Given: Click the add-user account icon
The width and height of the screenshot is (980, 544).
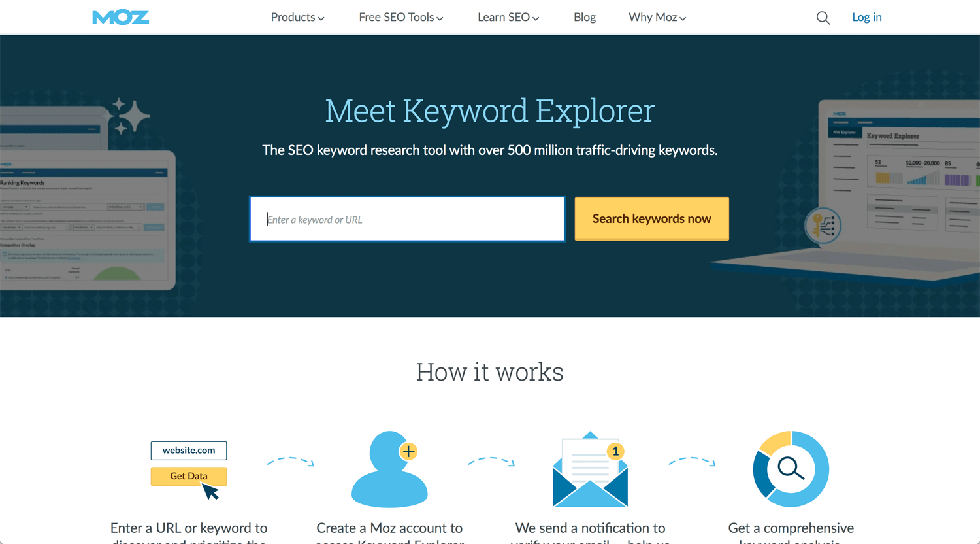Looking at the screenshot, I should (x=390, y=469).
